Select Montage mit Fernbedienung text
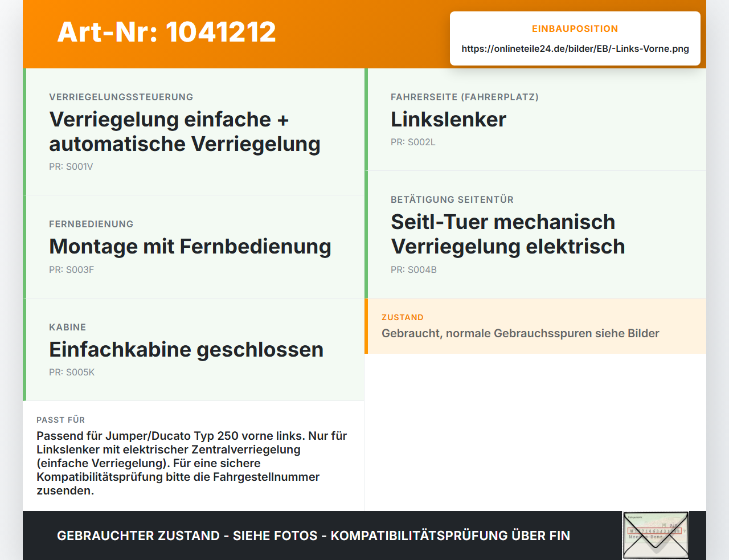Viewport: 729px width, 560px height. click(190, 247)
